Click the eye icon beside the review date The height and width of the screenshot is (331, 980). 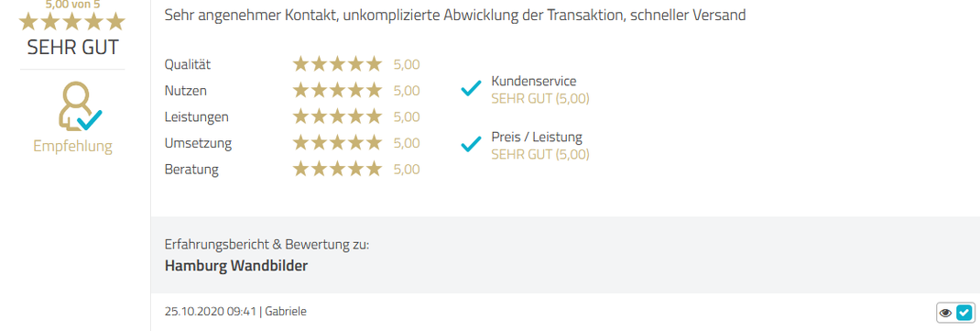[x=945, y=313]
